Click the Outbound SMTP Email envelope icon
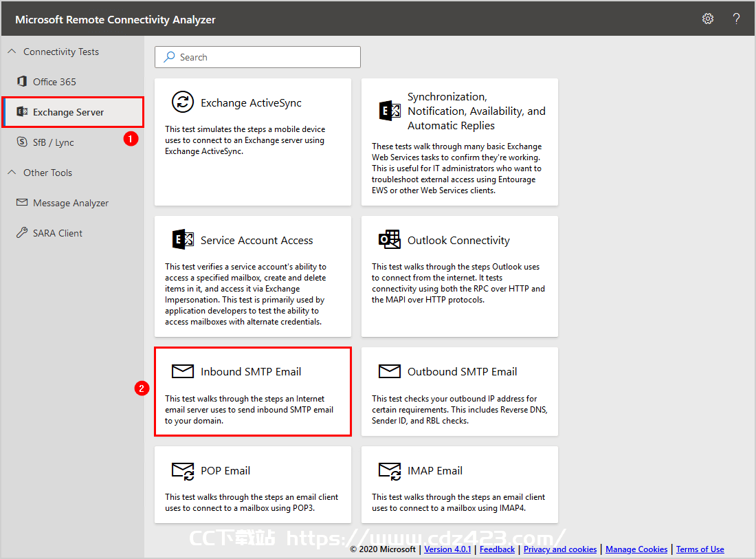 coord(390,371)
